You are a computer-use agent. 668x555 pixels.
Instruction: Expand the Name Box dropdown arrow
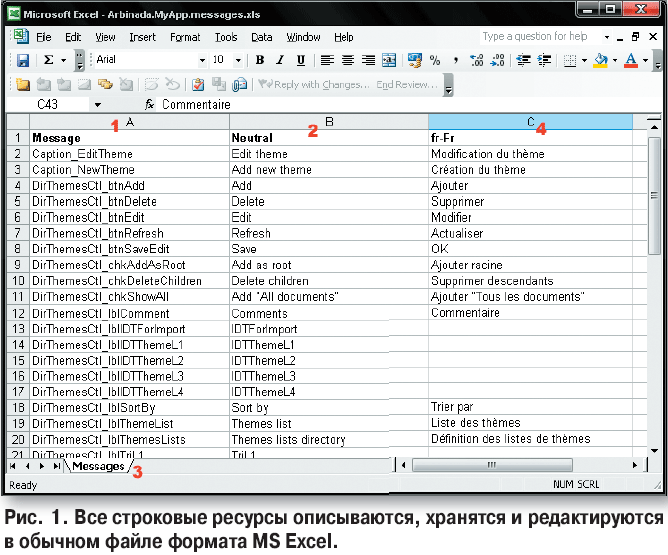point(97,104)
